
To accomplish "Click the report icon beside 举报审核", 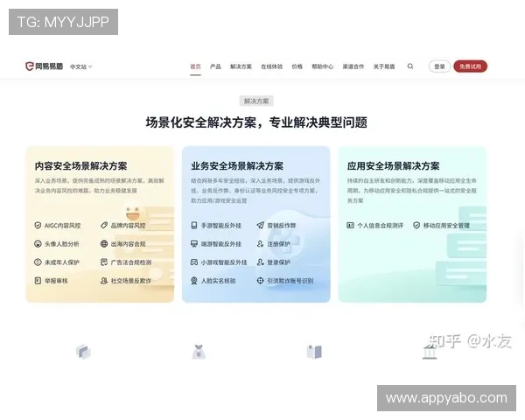I will [x=38, y=280].
